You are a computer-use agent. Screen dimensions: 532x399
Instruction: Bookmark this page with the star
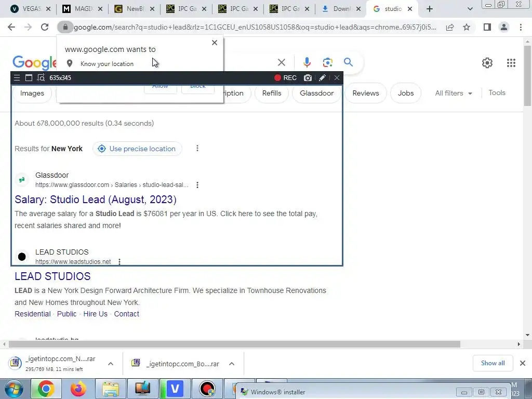(x=467, y=27)
